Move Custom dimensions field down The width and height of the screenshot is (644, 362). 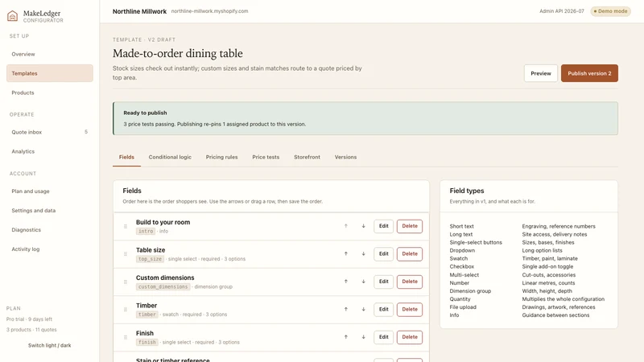pyautogui.click(x=364, y=282)
